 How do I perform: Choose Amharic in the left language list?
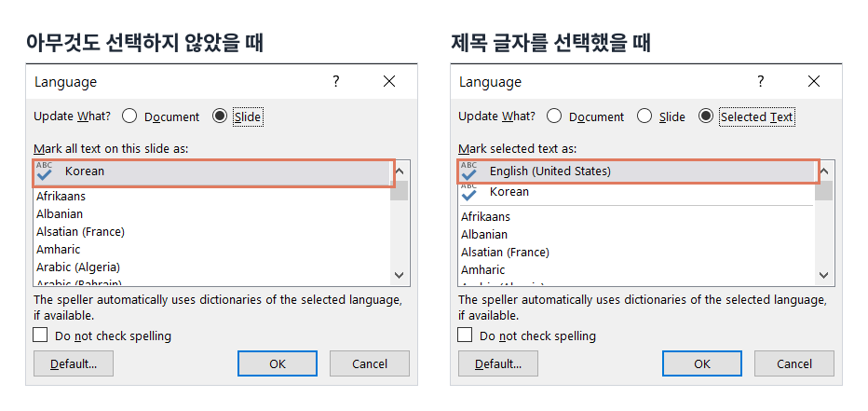coord(212,249)
